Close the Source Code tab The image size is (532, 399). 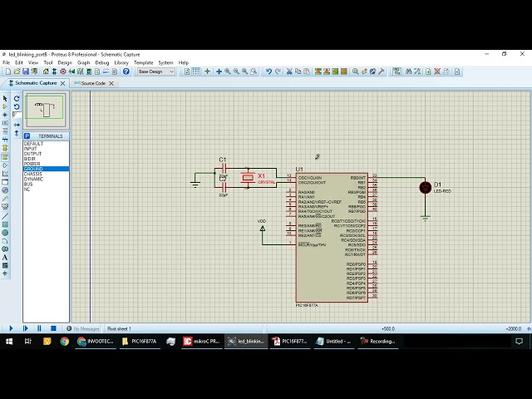pyautogui.click(x=111, y=83)
